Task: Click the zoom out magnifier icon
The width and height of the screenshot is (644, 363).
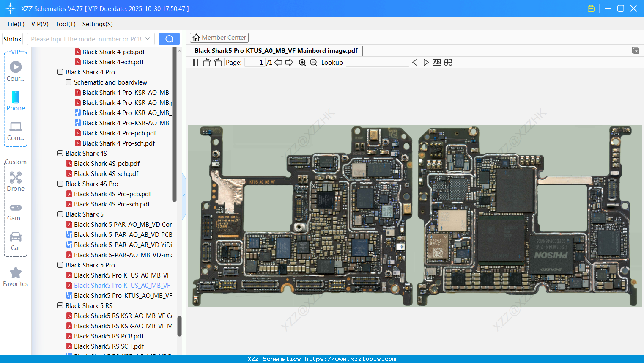Action: point(313,63)
